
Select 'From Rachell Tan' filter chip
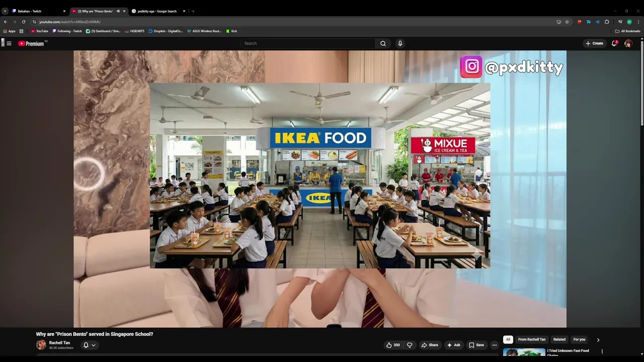click(532, 339)
